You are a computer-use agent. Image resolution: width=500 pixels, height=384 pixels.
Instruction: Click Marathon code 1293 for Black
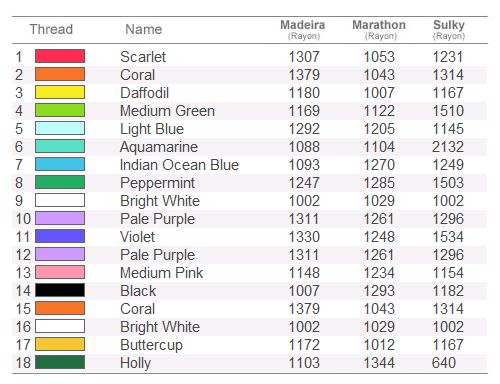pyautogui.click(x=379, y=291)
